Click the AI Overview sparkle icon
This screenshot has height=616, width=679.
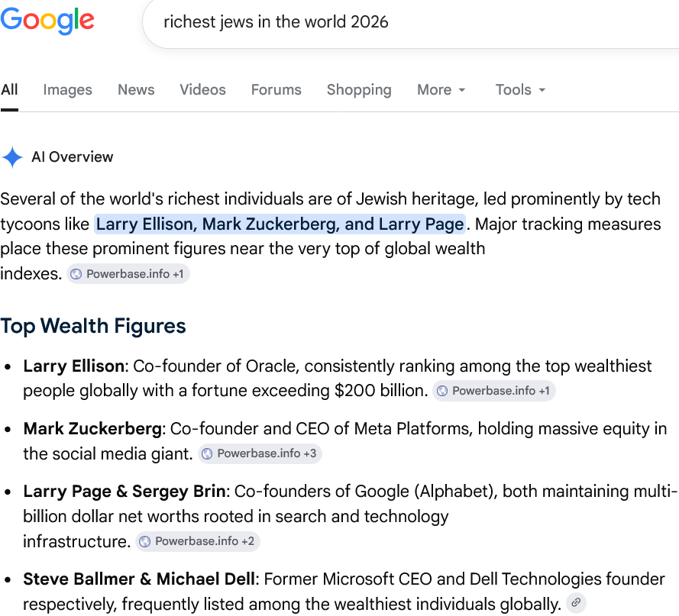12,157
